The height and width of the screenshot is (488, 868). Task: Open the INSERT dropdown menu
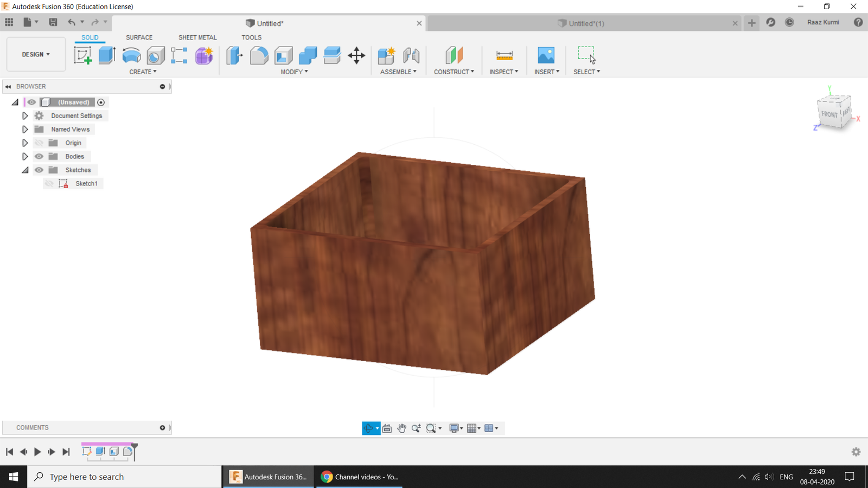click(547, 72)
